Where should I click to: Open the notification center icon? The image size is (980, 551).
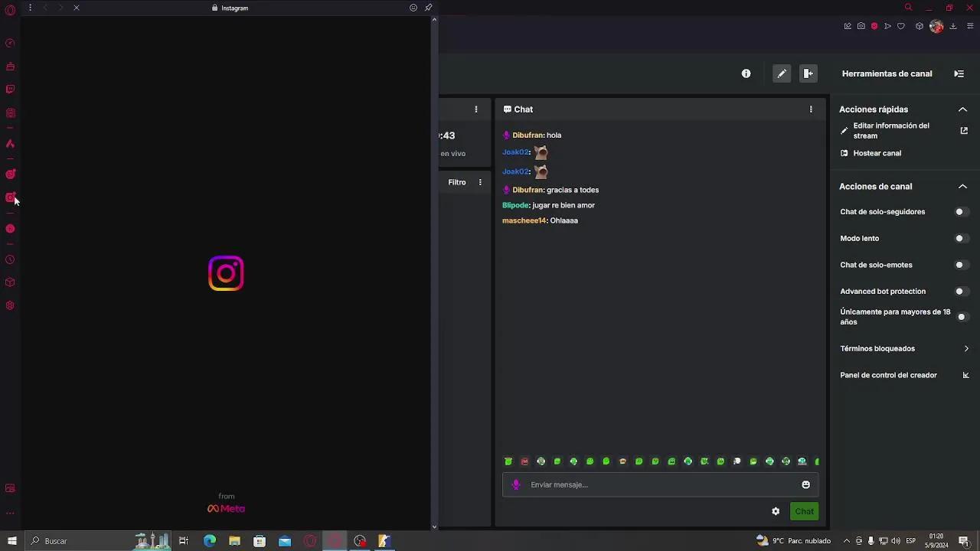click(964, 541)
